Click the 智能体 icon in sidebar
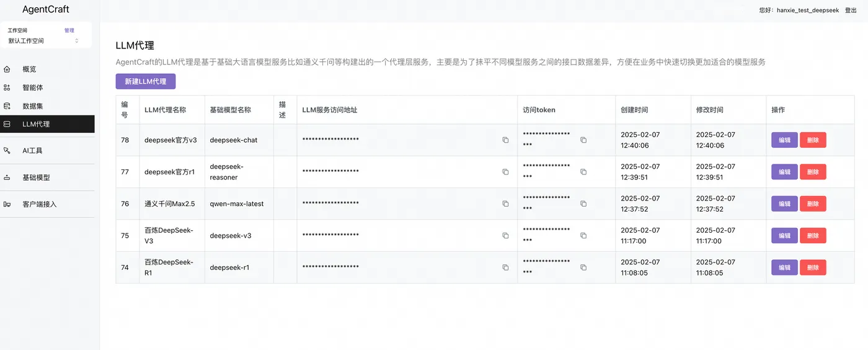The image size is (868, 350). tap(7, 87)
